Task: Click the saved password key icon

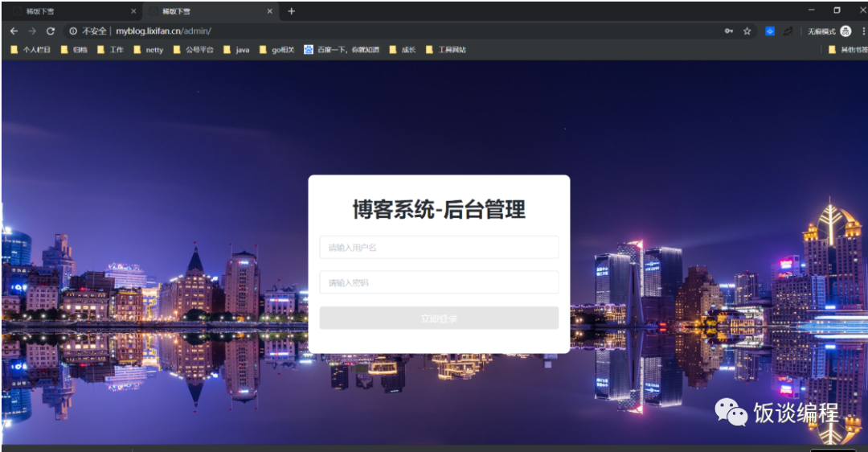Action: [x=729, y=31]
